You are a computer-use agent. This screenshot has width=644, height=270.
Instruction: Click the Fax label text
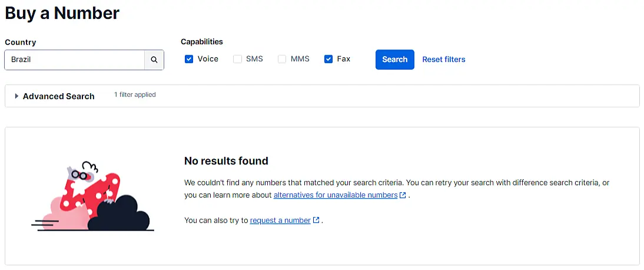tap(343, 59)
